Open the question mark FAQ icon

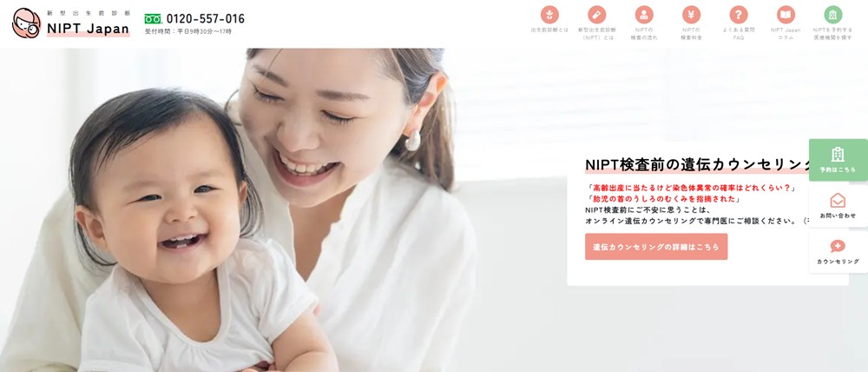pos(739,15)
